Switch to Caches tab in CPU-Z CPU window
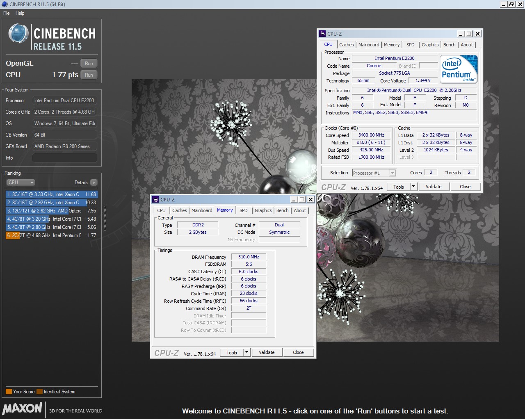This screenshot has height=420, width=525. (x=346, y=45)
